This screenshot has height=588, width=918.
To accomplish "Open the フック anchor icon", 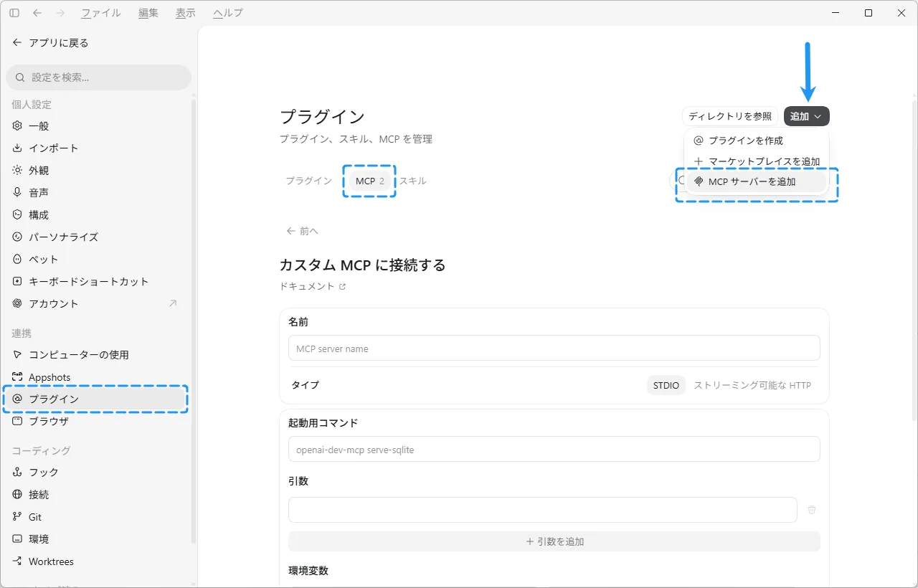I will [17, 472].
